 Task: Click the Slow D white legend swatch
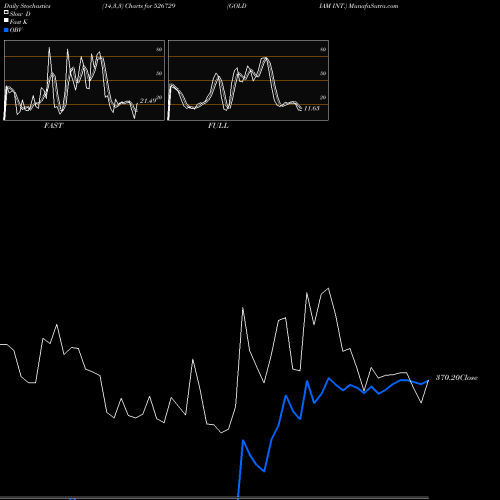[6, 13]
